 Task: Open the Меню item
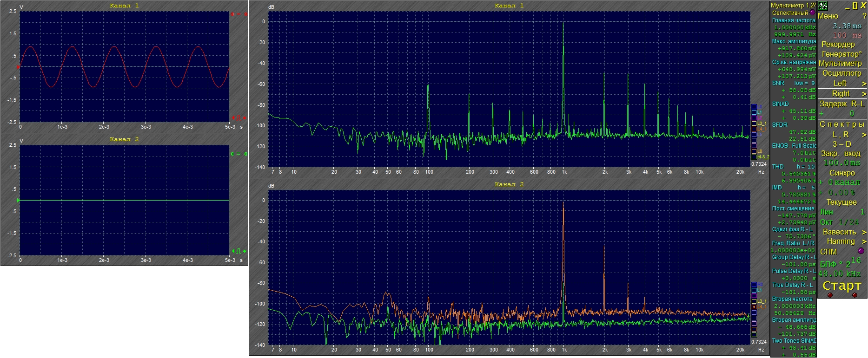pyautogui.click(x=828, y=16)
